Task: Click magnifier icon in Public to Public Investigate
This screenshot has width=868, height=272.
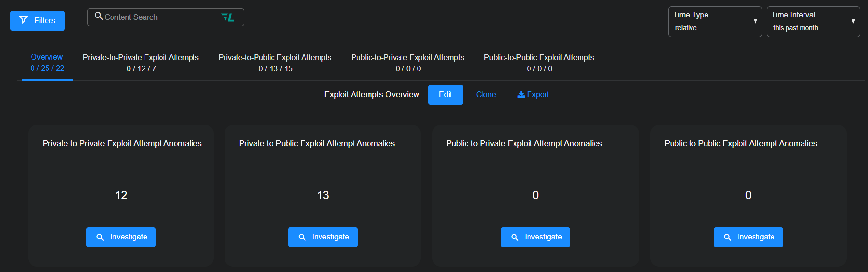Action: point(727,238)
